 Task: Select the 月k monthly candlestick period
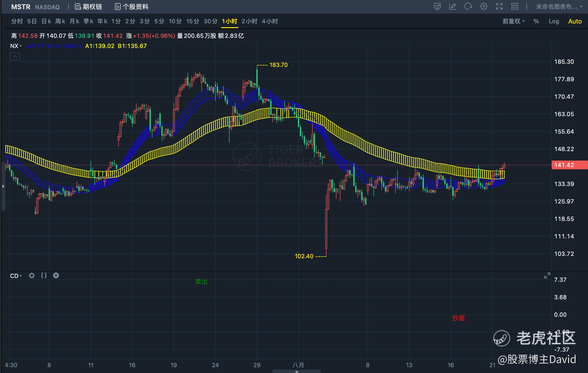point(74,21)
